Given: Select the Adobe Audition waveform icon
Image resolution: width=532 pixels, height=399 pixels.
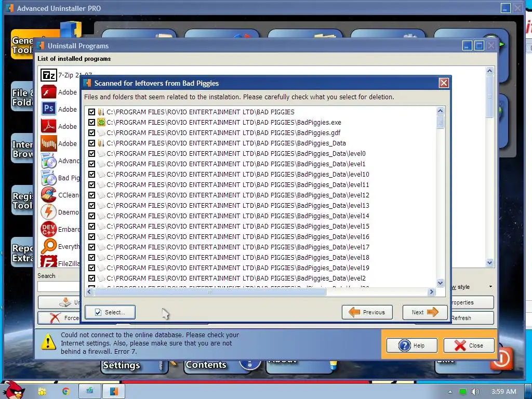Looking at the screenshot, I should pos(48,143).
